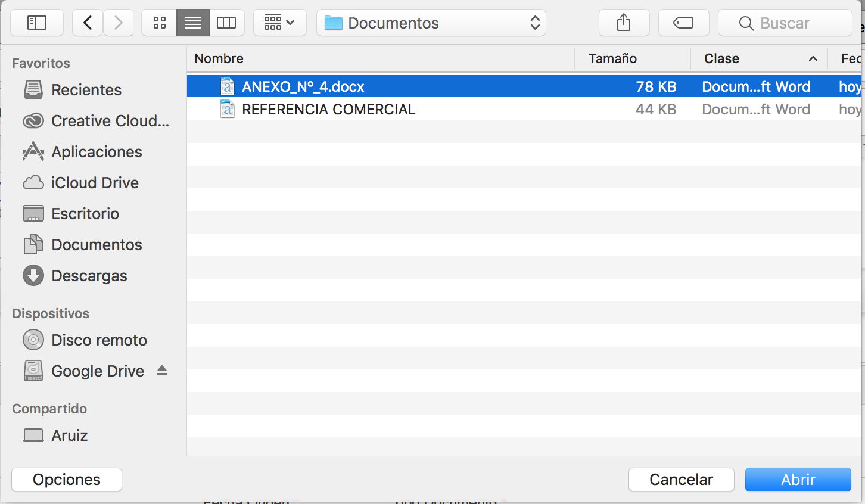The image size is (865, 504).
Task: Click the Share button in toolbar
Action: coord(624,23)
